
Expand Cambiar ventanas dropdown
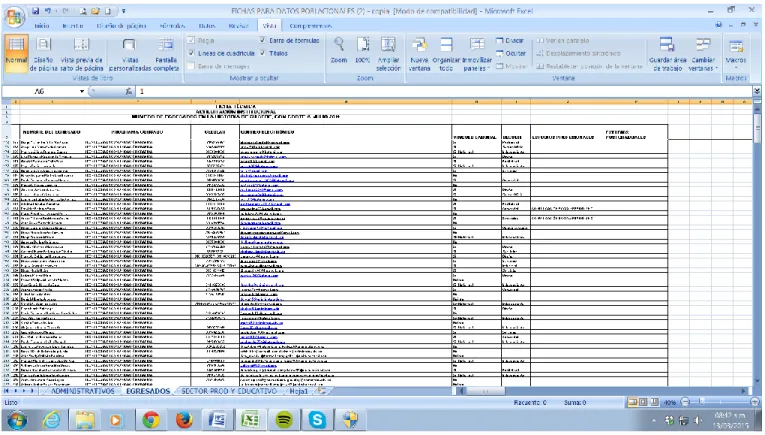(x=703, y=54)
